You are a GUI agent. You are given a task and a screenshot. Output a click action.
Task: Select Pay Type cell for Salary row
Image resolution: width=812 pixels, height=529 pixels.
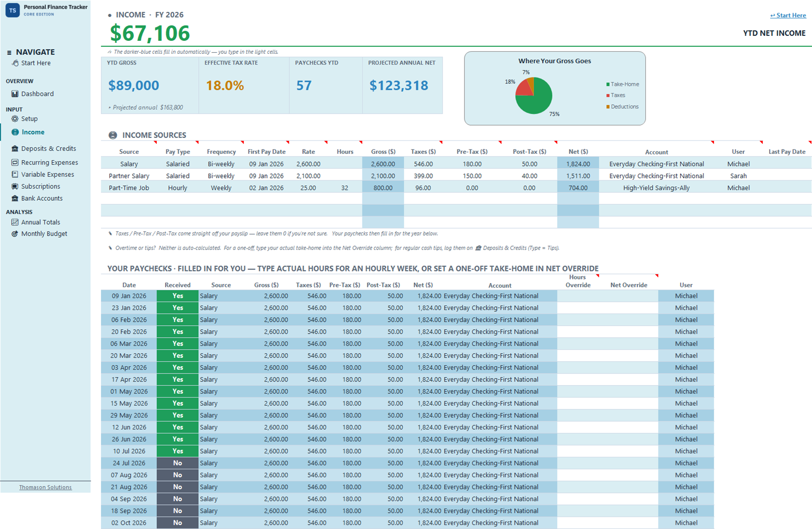click(x=178, y=164)
